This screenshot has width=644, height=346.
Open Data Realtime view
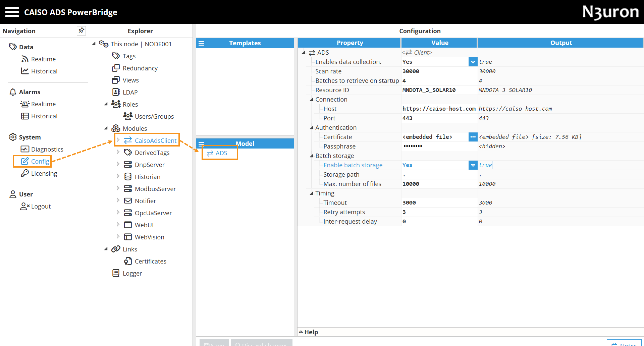39,59
